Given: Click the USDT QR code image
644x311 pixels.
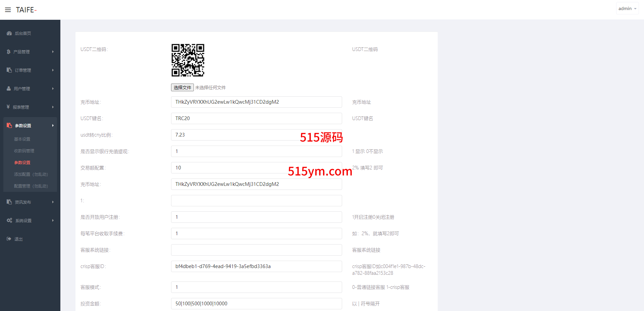Looking at the screenshot, I should [x=188, y=60].
